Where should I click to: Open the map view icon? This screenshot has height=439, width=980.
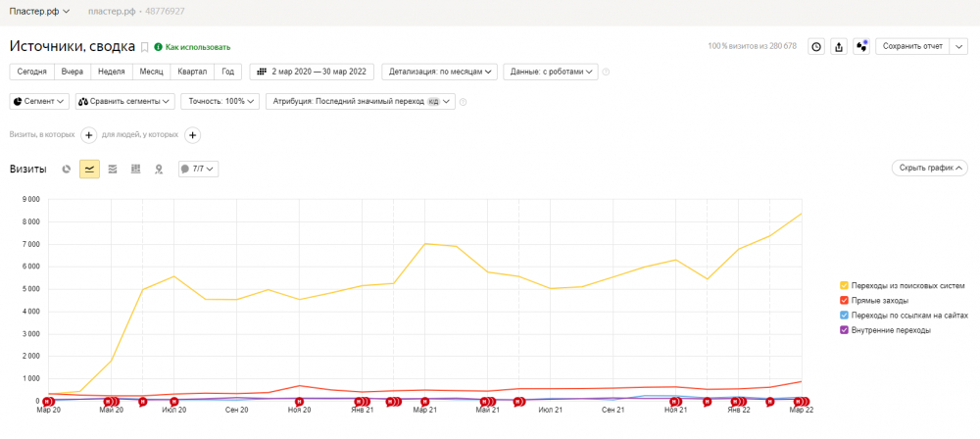(x=159, y=169)
